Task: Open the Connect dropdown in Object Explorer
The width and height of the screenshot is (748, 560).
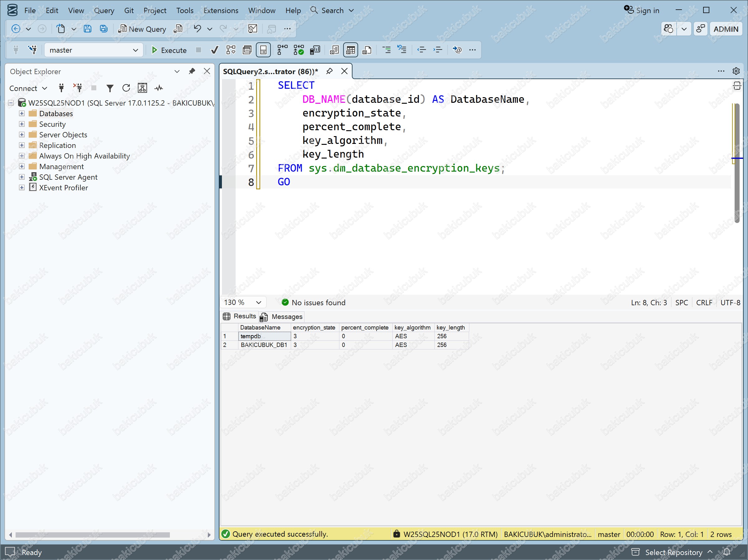Action: (x=28, y=88)
